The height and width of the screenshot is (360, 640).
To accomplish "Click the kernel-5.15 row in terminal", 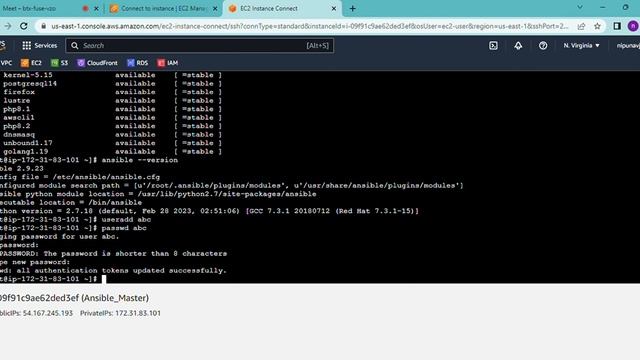I will [x=112, y=75].
